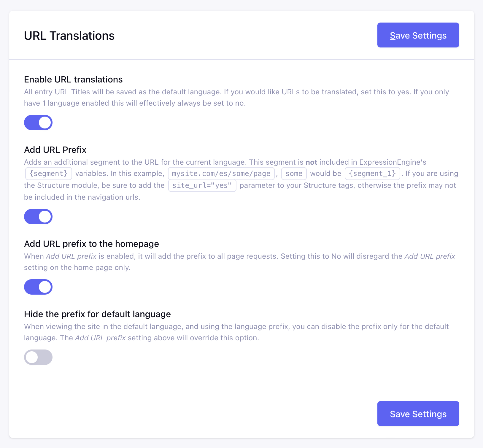This screenshot has height=448, width=483.
Task: Click the description under Enable URL translations
Action: (236, 98)
